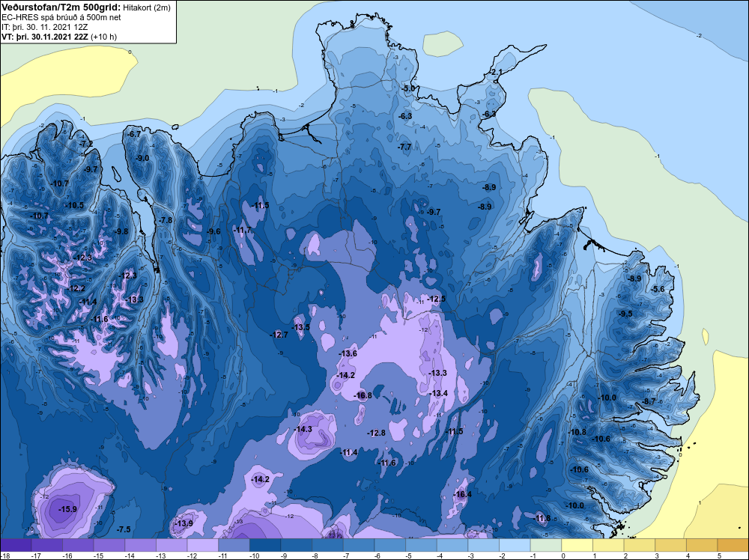
Task: Click the -15.9 temperature value on the map
Action: coord(67,509)
